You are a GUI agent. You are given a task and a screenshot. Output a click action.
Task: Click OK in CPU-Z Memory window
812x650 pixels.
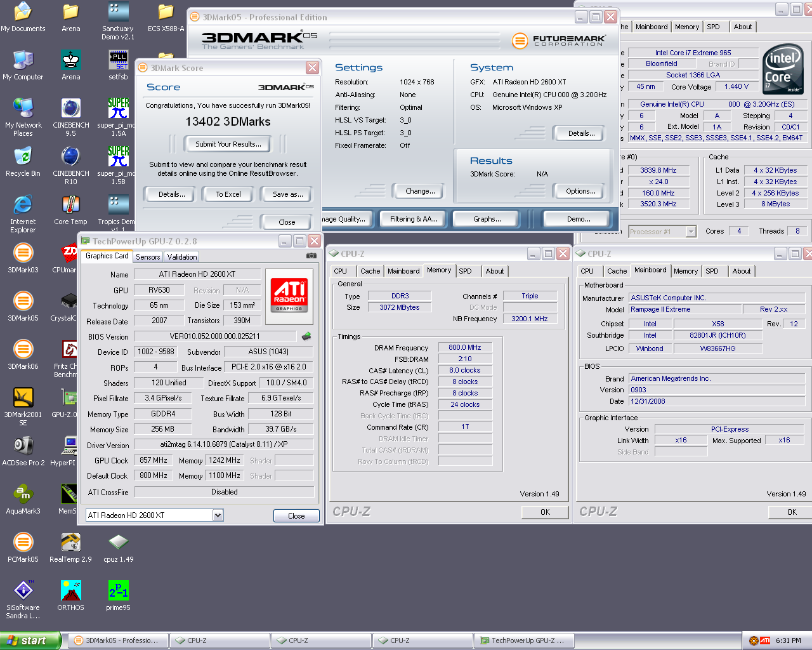[545, 512]
